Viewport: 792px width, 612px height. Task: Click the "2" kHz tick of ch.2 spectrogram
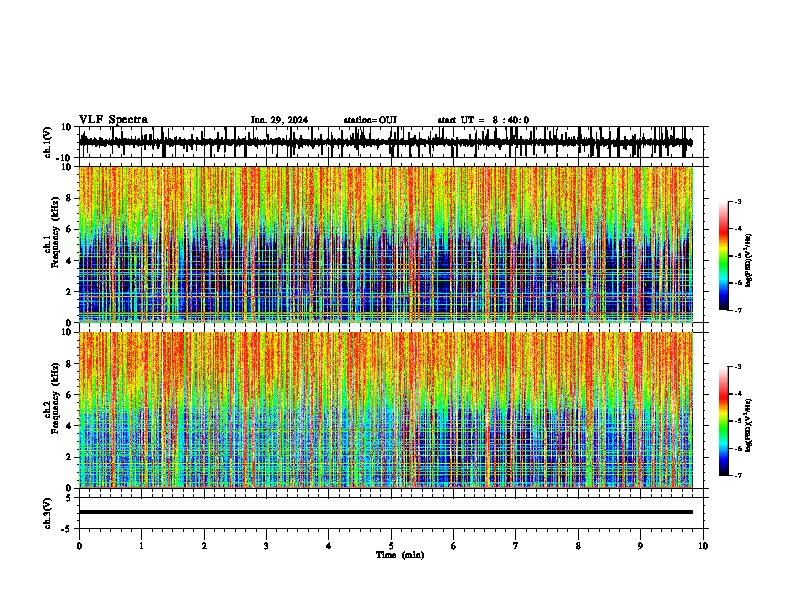click(x=69, y=457)
